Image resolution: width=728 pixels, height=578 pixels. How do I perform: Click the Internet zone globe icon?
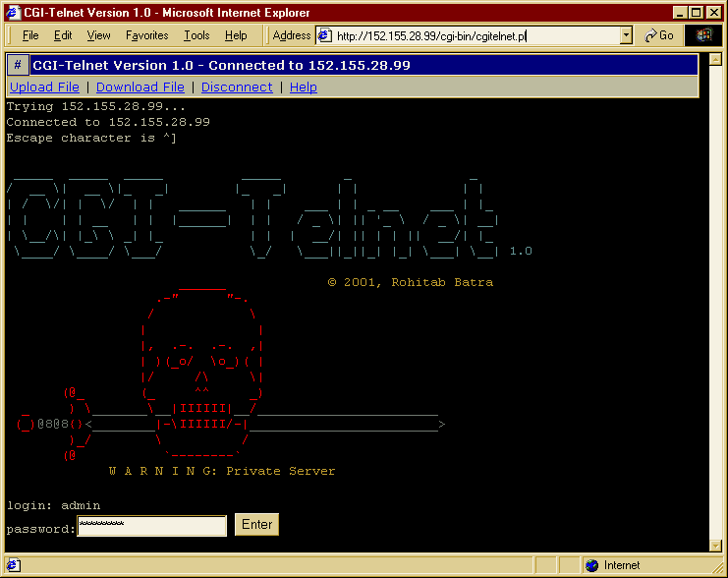(592, 565)
